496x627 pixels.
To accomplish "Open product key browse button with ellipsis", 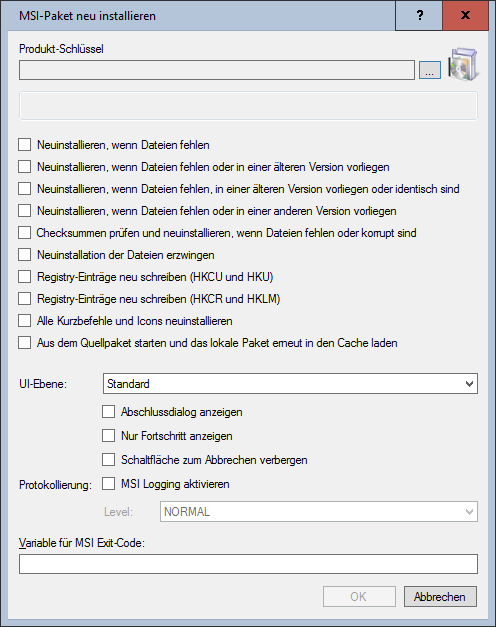I will [x=430, y=70].
